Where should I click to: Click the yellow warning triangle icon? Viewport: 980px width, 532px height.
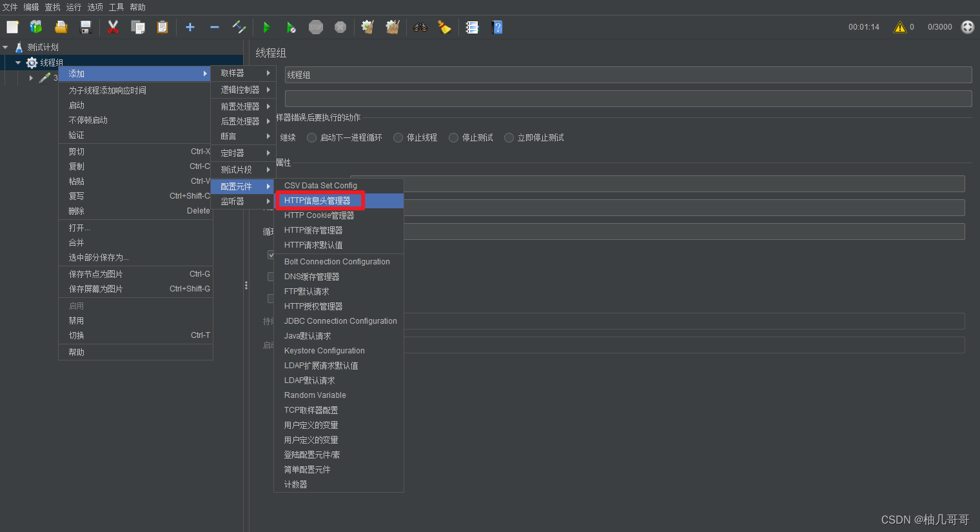click(899, 27)
